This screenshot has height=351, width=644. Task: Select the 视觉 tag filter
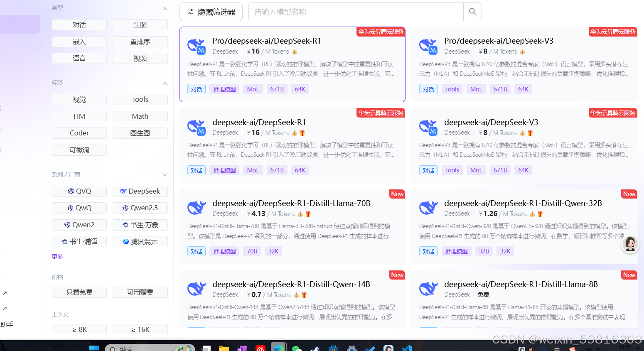79,100
